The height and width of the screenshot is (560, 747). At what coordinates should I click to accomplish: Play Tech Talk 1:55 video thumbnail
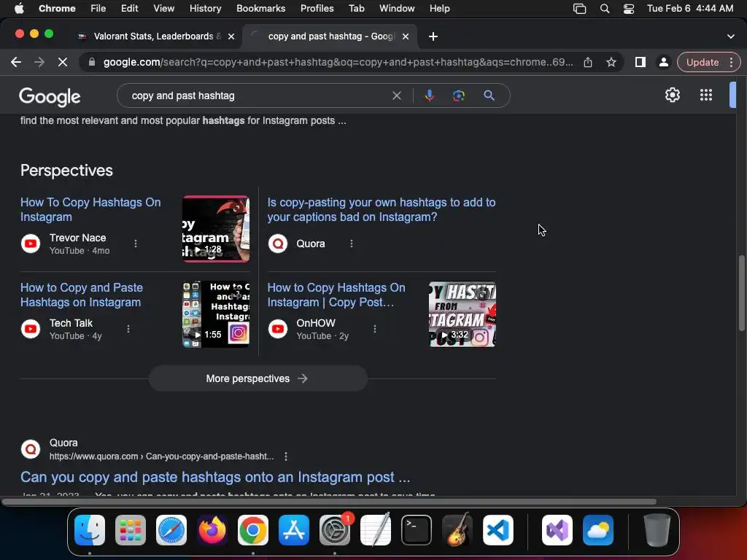point(216,314)
